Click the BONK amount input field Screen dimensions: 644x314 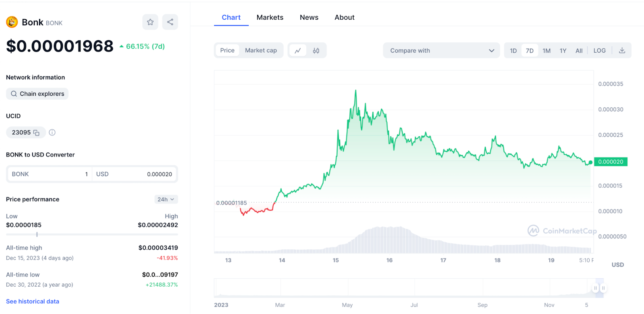pos(50,174)
